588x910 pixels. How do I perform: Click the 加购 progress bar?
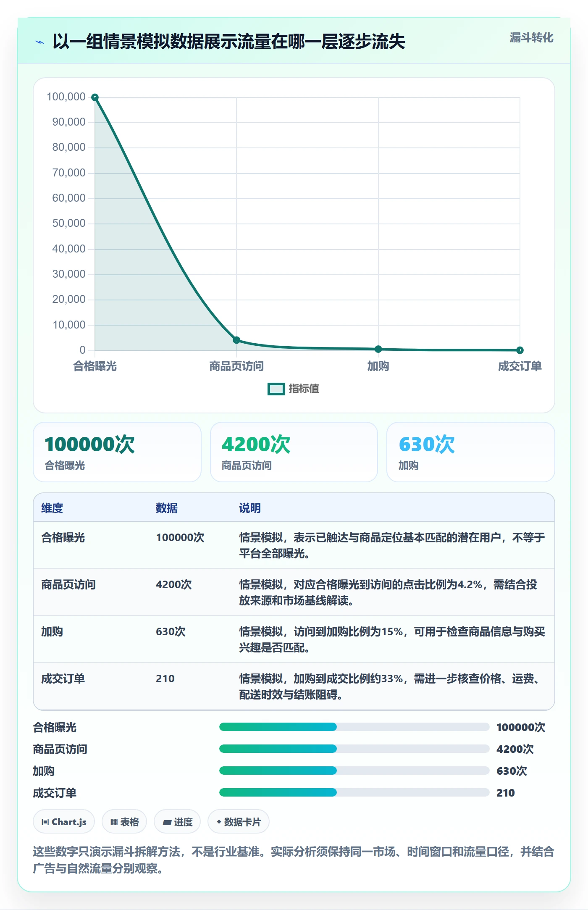coord(354,771)
